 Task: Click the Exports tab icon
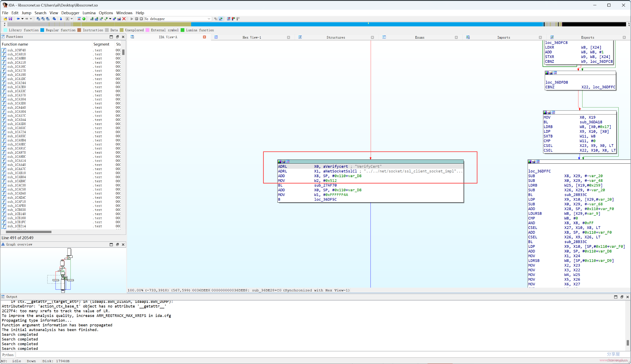(552, 37)
